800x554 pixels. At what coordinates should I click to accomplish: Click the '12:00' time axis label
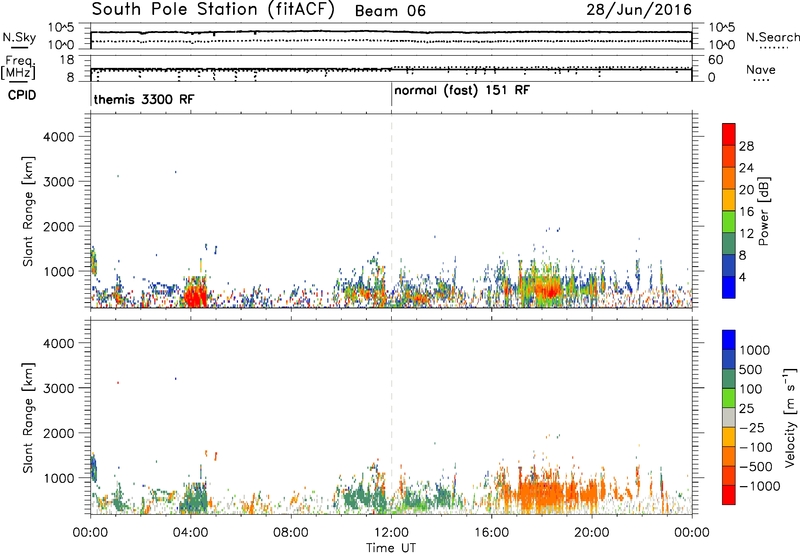coord(391,533)
